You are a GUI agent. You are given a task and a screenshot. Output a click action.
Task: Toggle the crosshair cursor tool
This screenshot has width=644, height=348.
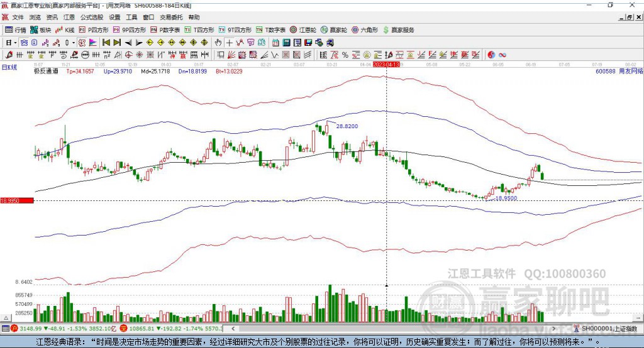pos(229,43)
